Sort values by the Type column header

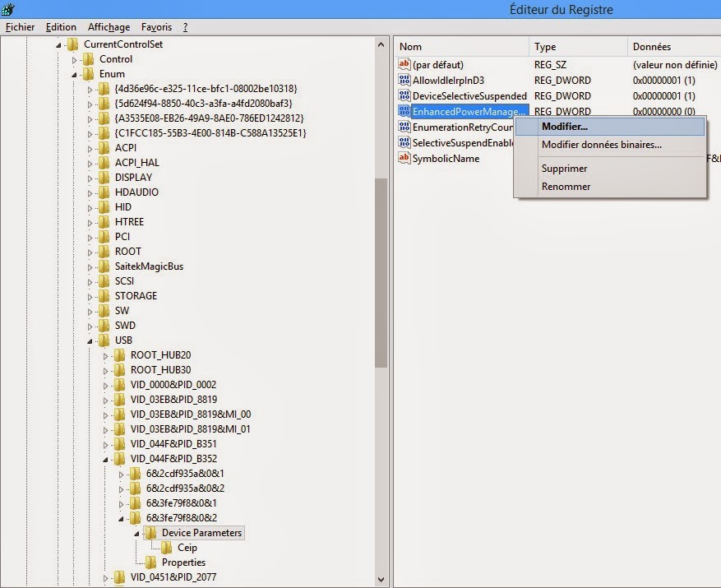578,47
